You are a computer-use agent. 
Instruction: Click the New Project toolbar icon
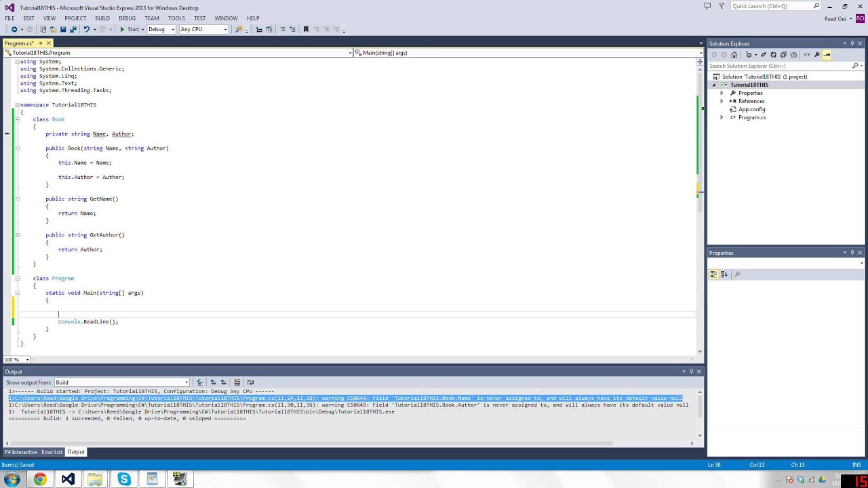(43, 29)
